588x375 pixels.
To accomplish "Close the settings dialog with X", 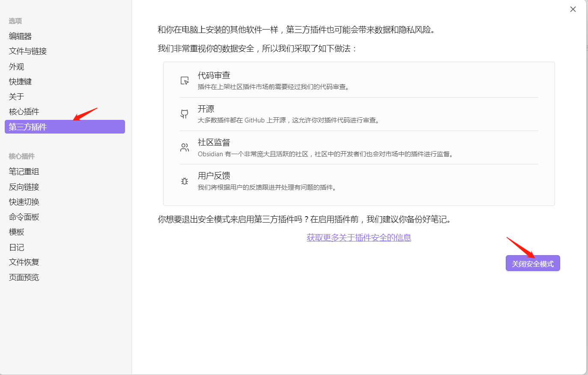I will click(573, 9).
